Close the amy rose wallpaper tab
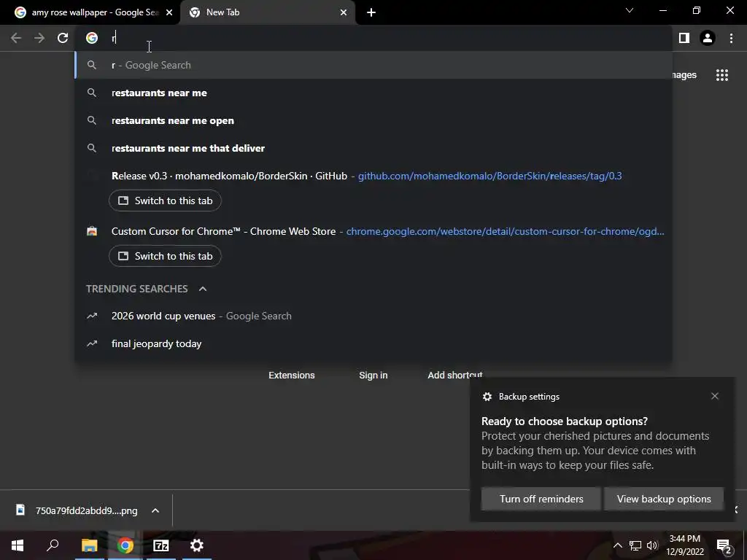This screenshot has height=560, width=747. pyautogui.click(x=169, y=12)
